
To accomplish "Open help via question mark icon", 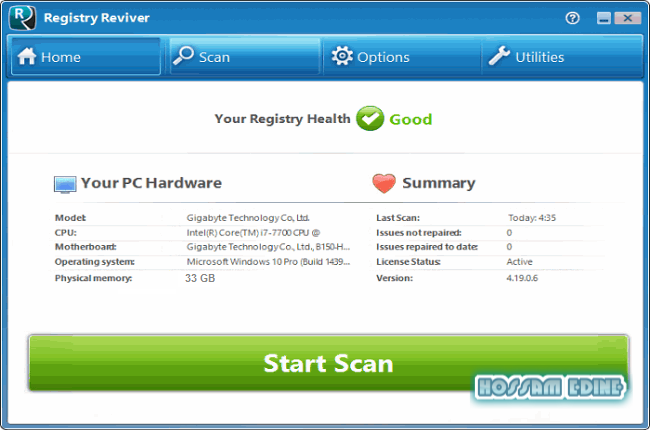I will pyautogui.click(x=572, y=18).
